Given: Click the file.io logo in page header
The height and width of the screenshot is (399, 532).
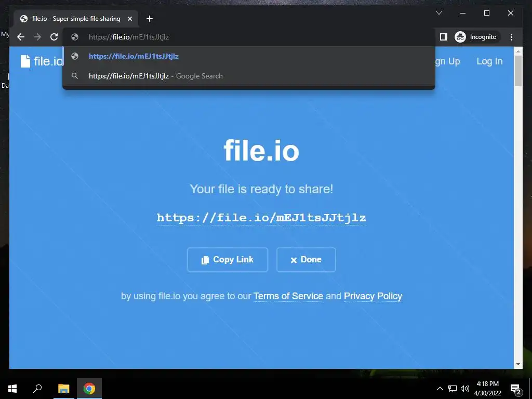Looking at the screenshot, I should pos(42,61).
